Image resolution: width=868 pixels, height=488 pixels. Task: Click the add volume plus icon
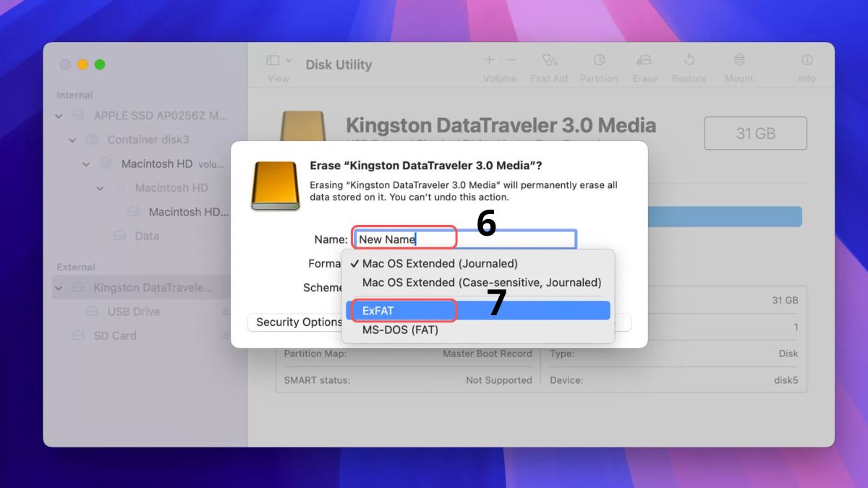click(x=489, y=61)
